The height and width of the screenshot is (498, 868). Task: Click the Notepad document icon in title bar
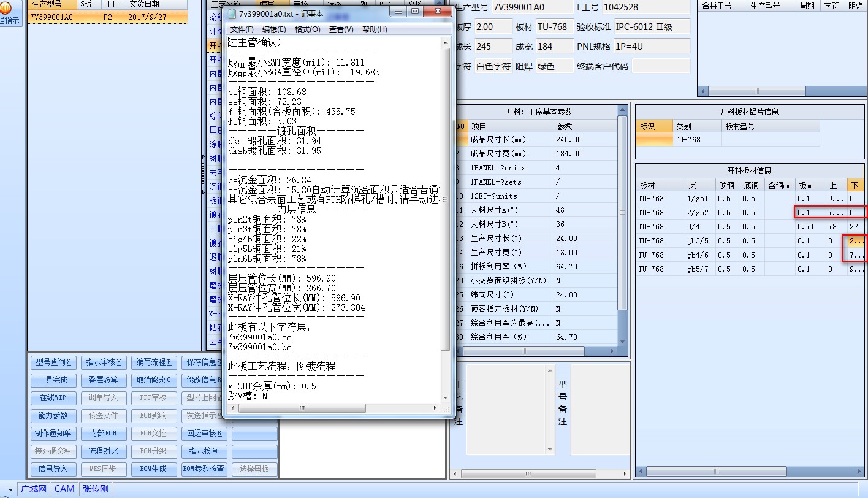(232, 13)
